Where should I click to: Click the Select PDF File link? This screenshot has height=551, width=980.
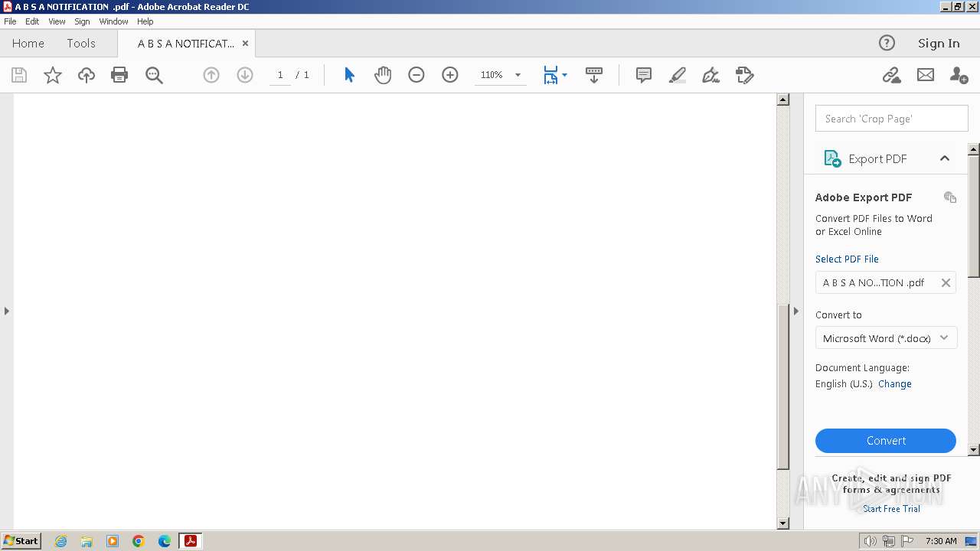pos(847,259)
